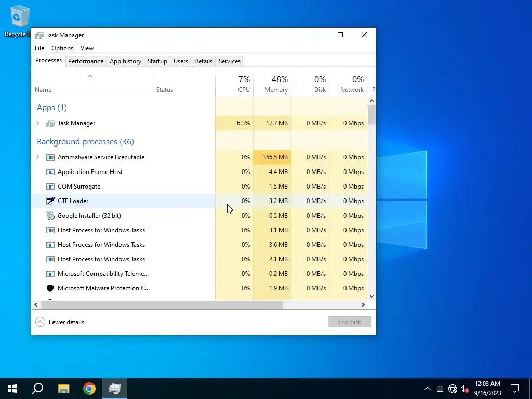This screenshot has width=532, height=399.
Task: Click the CTF Loader pencil icon
Action: [x=50, y=201]
